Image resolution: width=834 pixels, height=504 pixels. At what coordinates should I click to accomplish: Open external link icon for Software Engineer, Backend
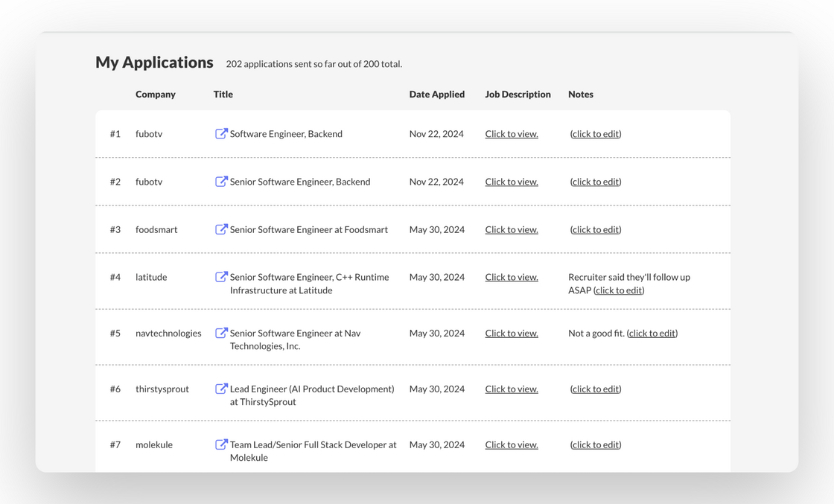(221, 133)
